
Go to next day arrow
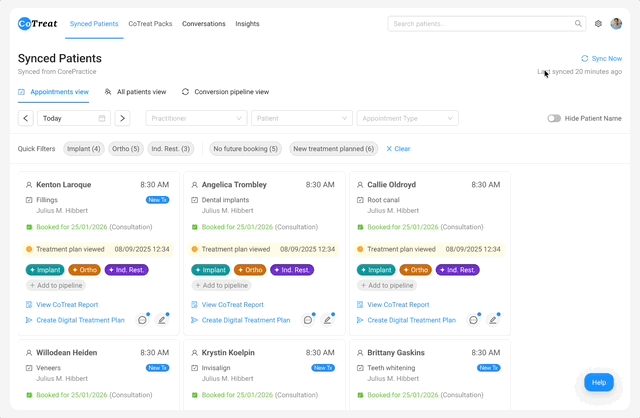point(122,118)
